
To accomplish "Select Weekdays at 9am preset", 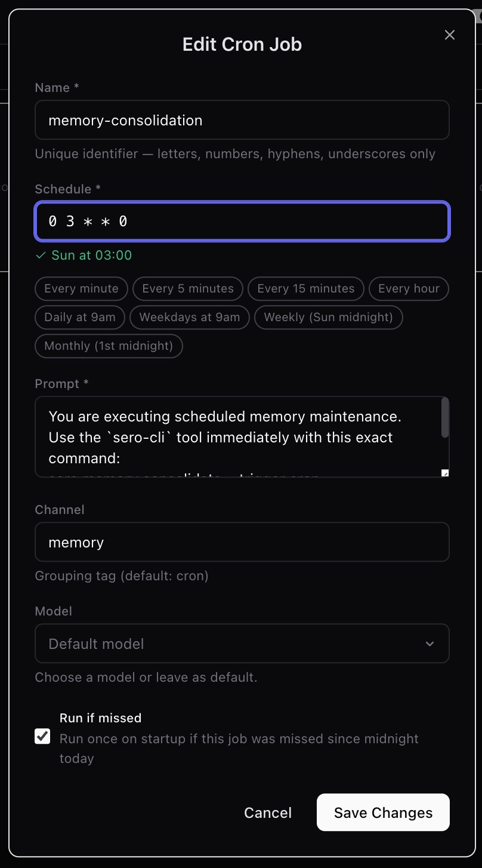I will pyautogui.click(x=190, y=317).
